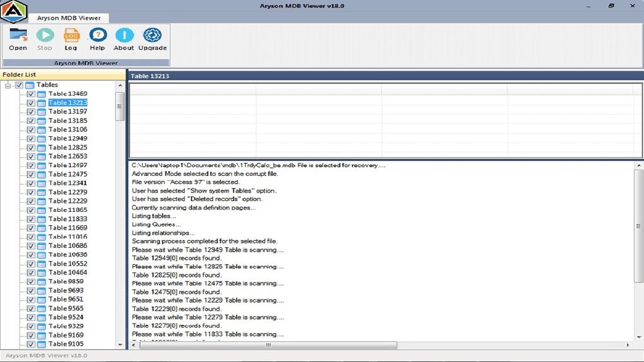Click the folder list down arrow
Viewport: 644px width, 362px height.
[x=120, y=345]
